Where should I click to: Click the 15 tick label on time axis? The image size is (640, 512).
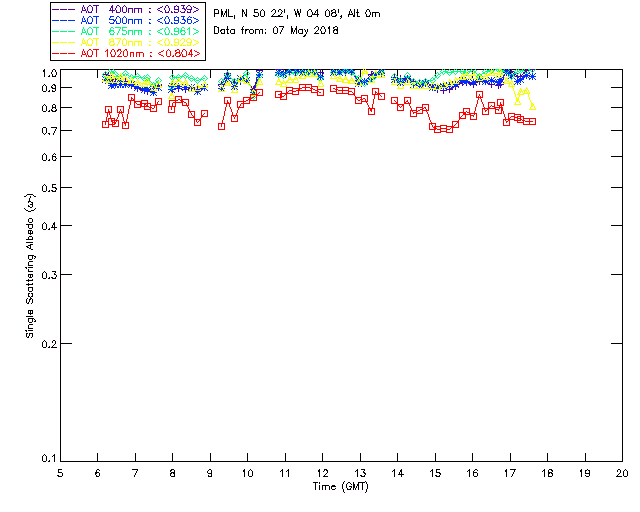pyautogui.click(x=435, y=473)
